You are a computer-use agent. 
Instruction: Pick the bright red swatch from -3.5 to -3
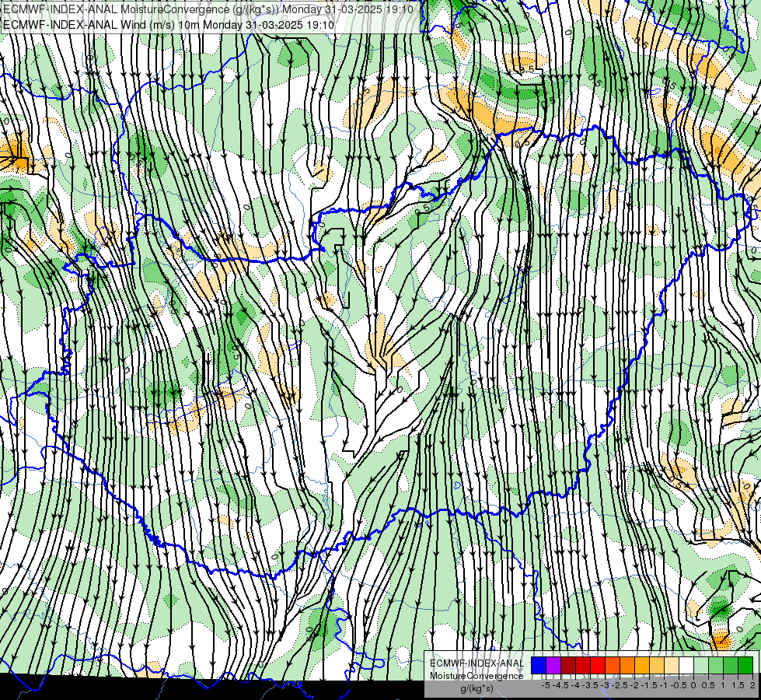pyautogui.click(x=598, y=666)
